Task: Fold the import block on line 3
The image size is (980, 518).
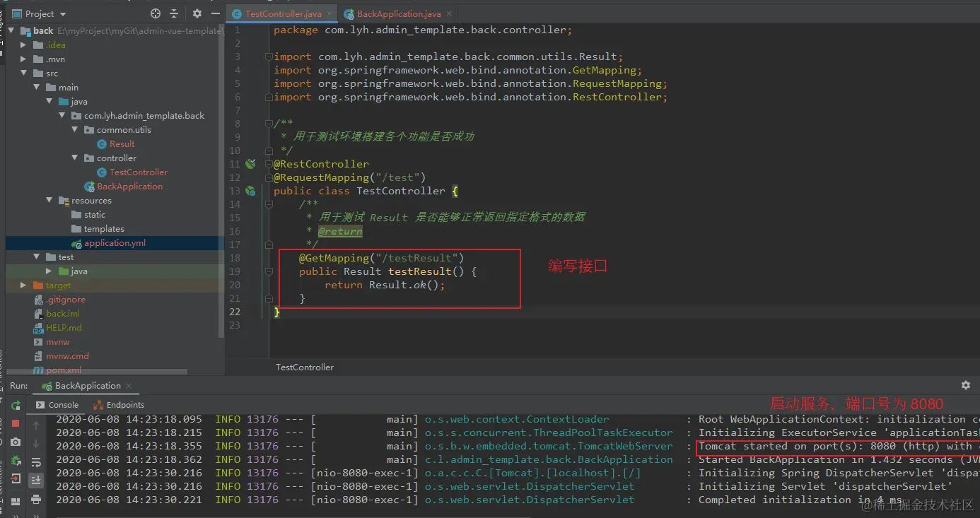Action: [x=268, y=57]
